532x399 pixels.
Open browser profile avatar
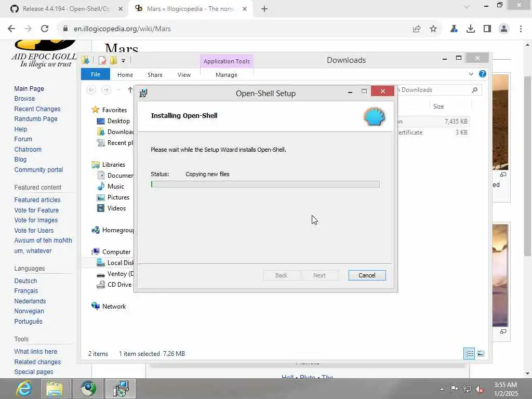click(504, 29)
